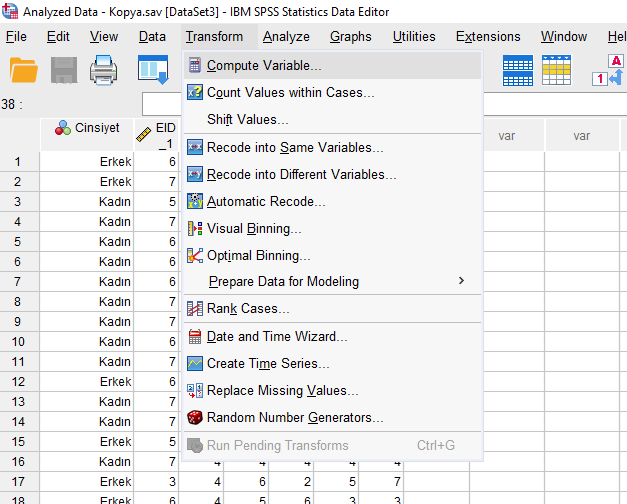Choose Count Values within Cases
Screen dimensions: 627x504
click(x=290, y=93)
